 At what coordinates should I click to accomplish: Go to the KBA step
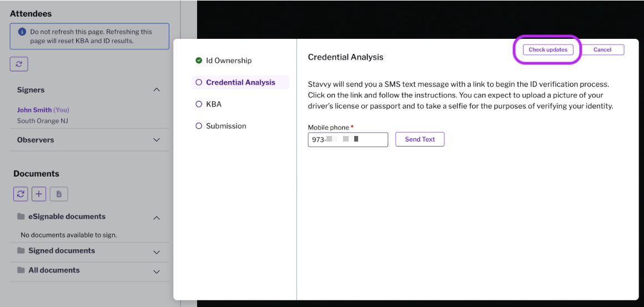214,104
